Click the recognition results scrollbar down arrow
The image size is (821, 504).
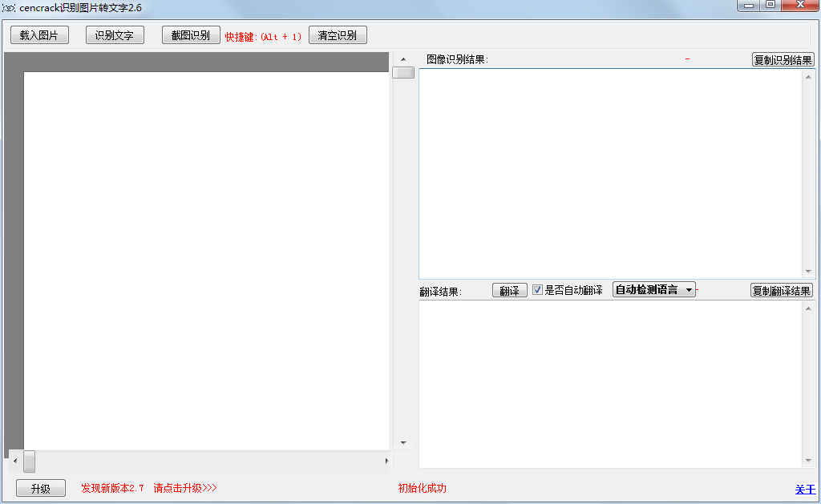809,271
